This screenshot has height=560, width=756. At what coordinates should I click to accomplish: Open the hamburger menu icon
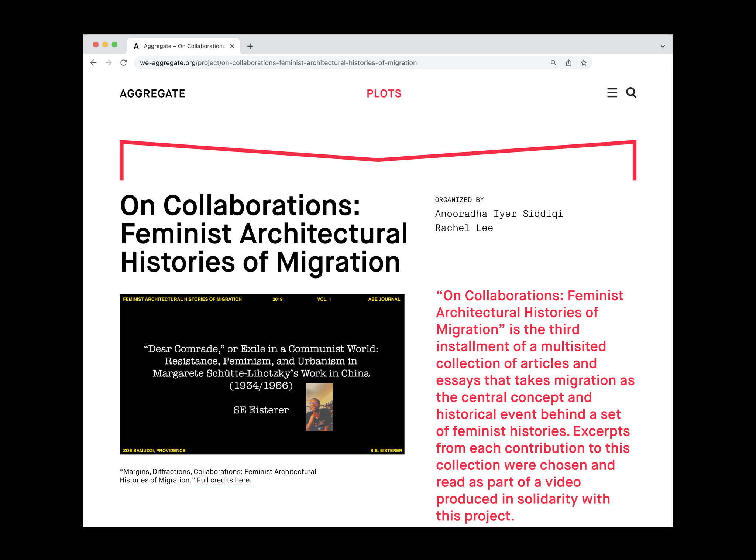point(612,93)
